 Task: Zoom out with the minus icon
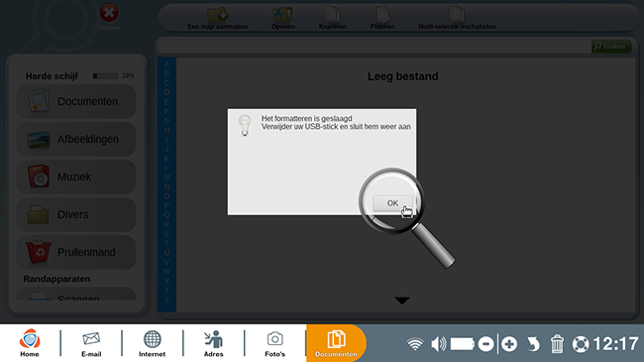point(485,344)
